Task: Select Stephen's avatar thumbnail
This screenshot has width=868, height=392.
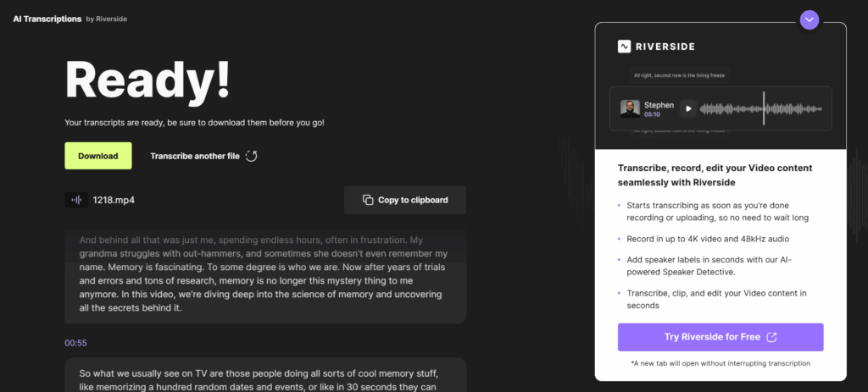Action: 630,108
